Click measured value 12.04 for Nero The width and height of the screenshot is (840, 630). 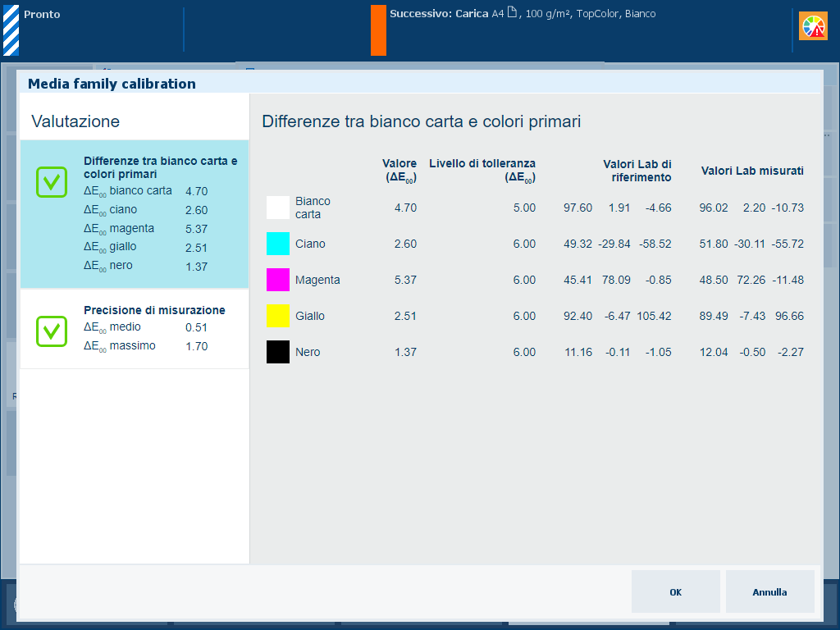tap(714, 352)
